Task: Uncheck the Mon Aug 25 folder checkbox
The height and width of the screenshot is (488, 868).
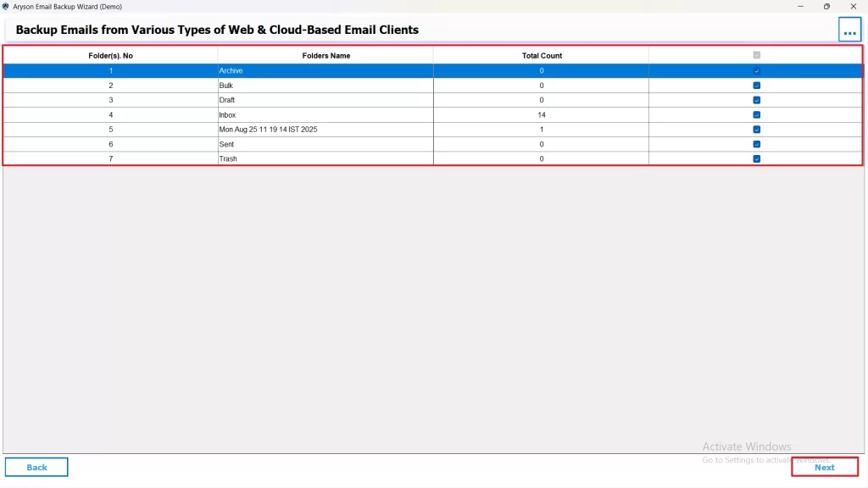Action: point(756,129)
